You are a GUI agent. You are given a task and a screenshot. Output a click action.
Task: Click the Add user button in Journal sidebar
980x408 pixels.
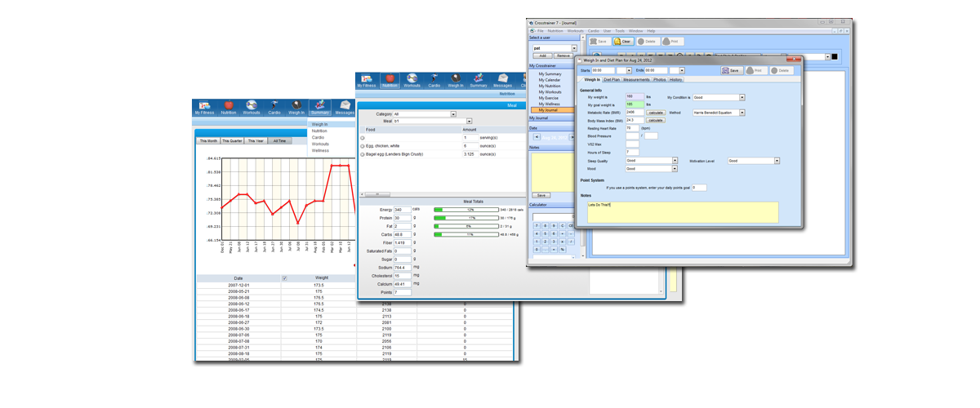(x=541, y=55)
